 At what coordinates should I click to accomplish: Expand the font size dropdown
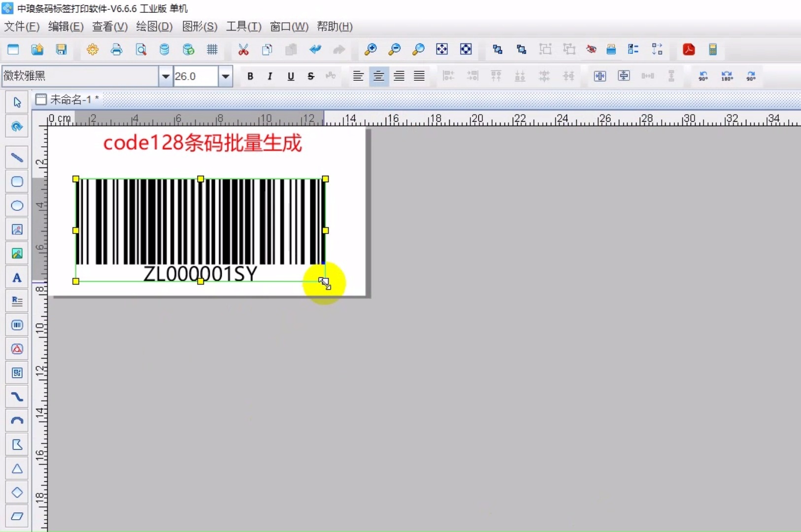point(226,76)
